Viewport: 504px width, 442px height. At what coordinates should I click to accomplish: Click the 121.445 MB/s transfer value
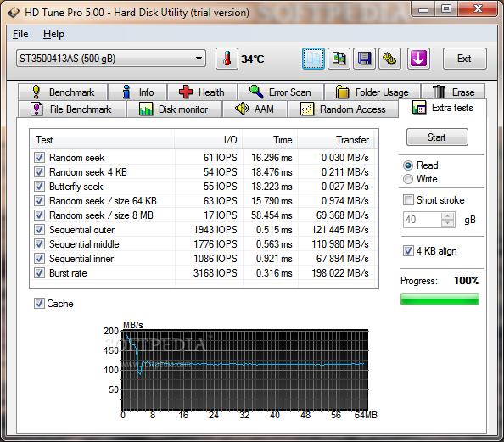[340, 230]
